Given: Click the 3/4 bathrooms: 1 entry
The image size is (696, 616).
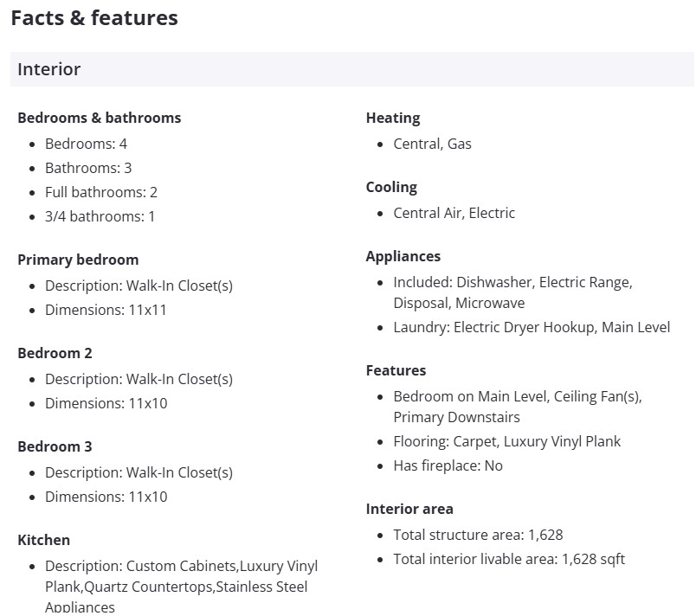Looking at the screenshot, I should 100,216.
